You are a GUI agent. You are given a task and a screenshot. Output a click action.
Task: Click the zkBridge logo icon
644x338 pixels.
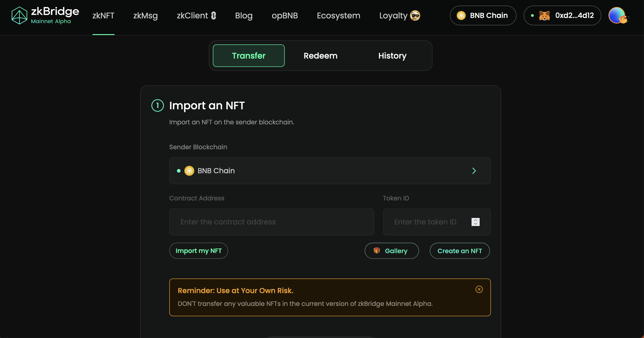[19, 15]
